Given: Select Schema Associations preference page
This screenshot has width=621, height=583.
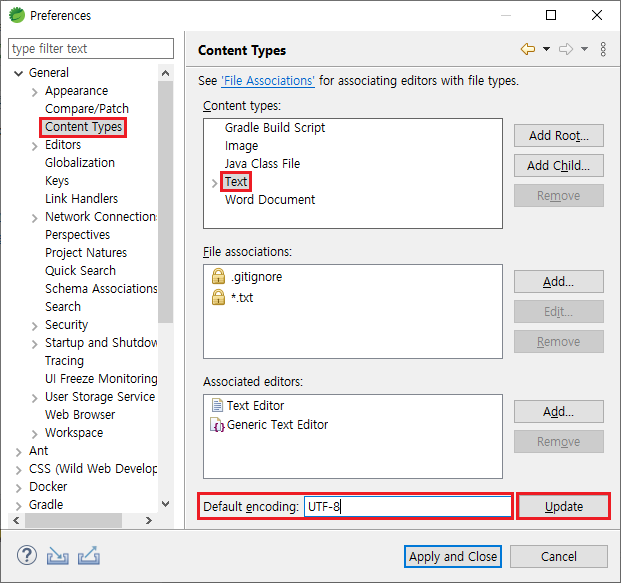Looking at the screenshot, I should (x=101, y=289).
